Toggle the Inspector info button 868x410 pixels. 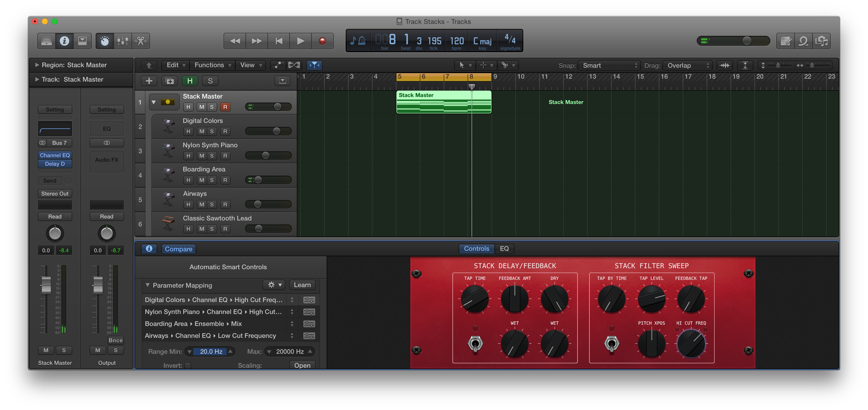[x=64, y=41]
